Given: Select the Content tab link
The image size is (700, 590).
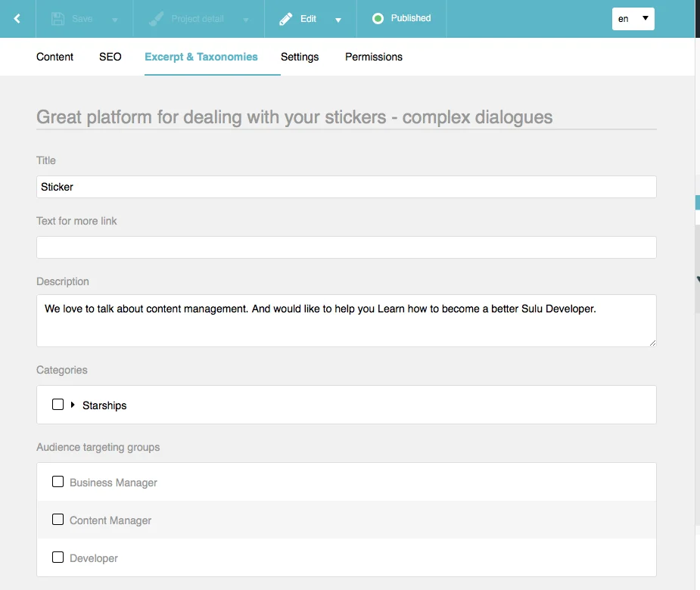Looking at the screenshot, I should tap(54, 57).
